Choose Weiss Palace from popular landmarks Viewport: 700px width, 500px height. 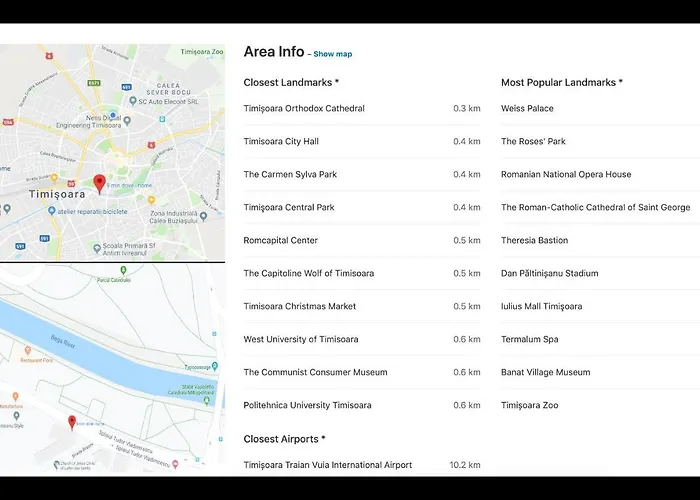coord(527,108)
